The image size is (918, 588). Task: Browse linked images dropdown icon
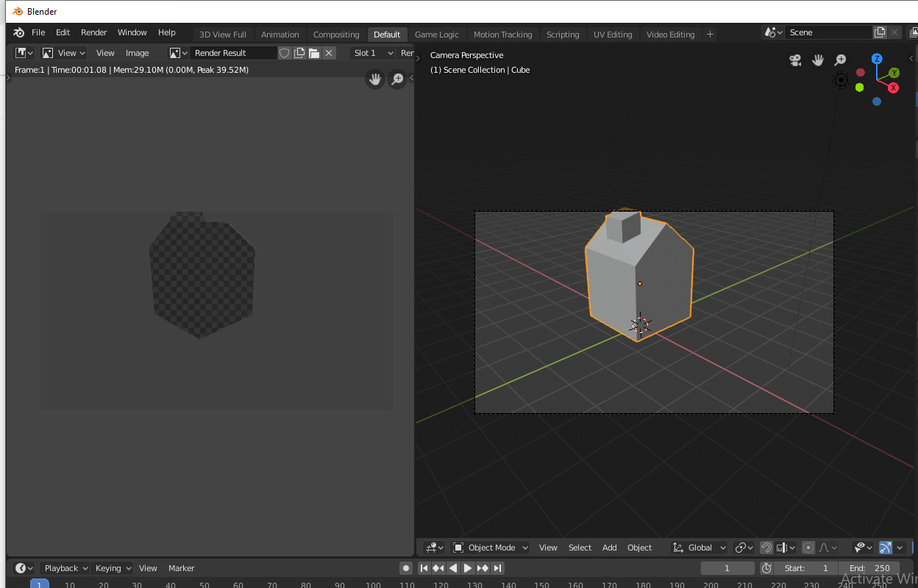pyautogui.click(x=179, y=53)
